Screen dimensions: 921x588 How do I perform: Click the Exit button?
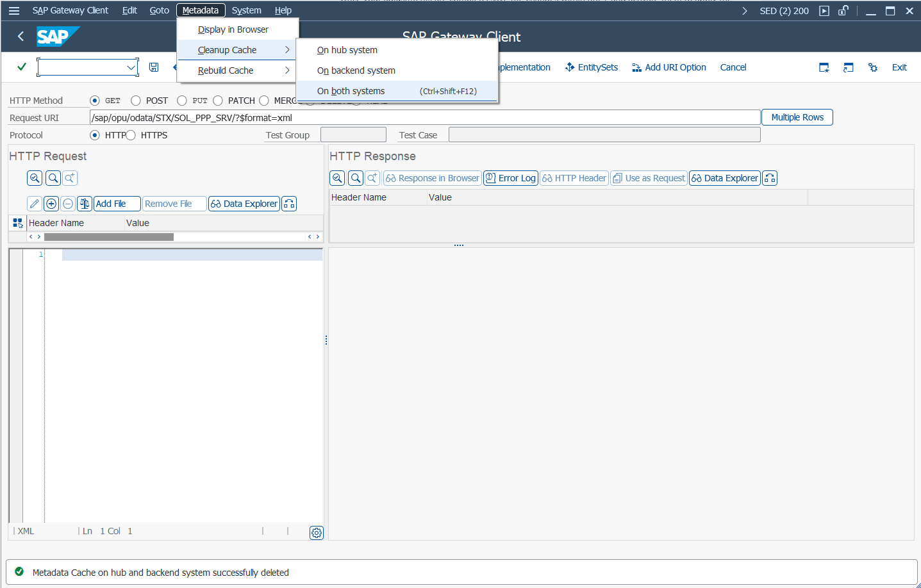pos(899,67)
